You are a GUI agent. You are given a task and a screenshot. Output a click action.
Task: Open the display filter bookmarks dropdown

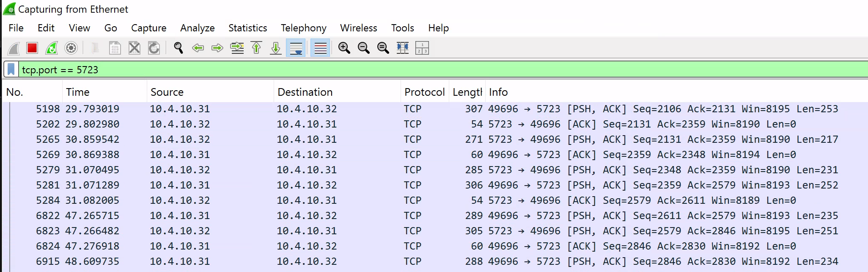tap(11, 69)
